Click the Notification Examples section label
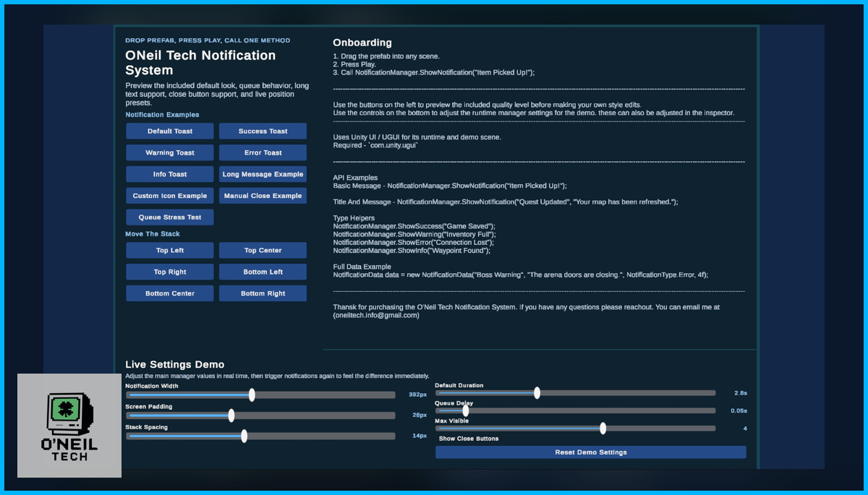The width and height of the screenshot is (868, 495). [162, 115]
